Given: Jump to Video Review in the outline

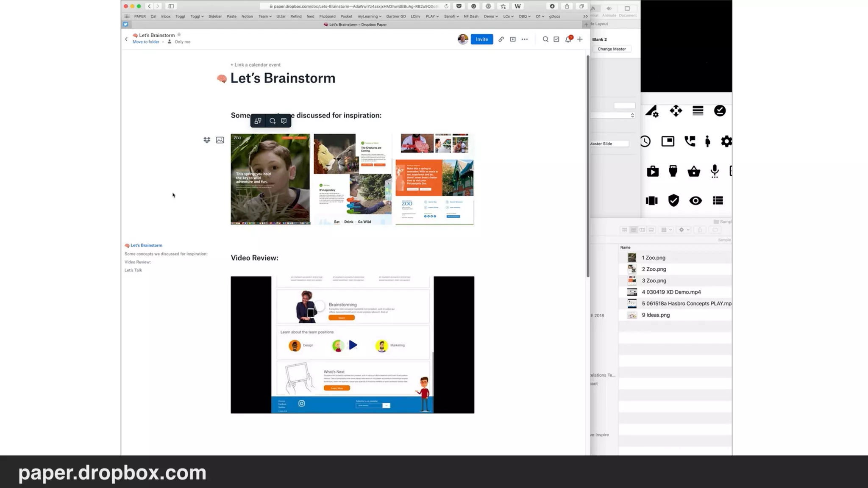Looking at the screenshot, I should click(x=138, y=262).
